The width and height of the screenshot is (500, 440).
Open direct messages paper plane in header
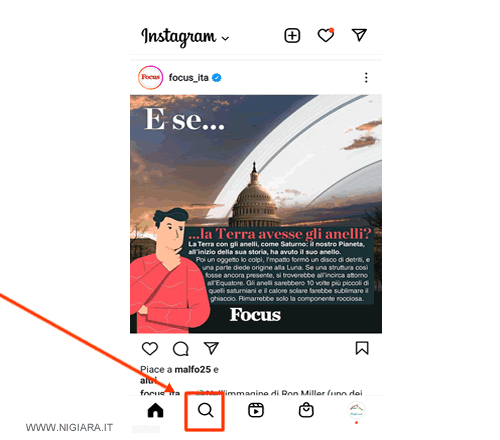(x=359, y=35)
